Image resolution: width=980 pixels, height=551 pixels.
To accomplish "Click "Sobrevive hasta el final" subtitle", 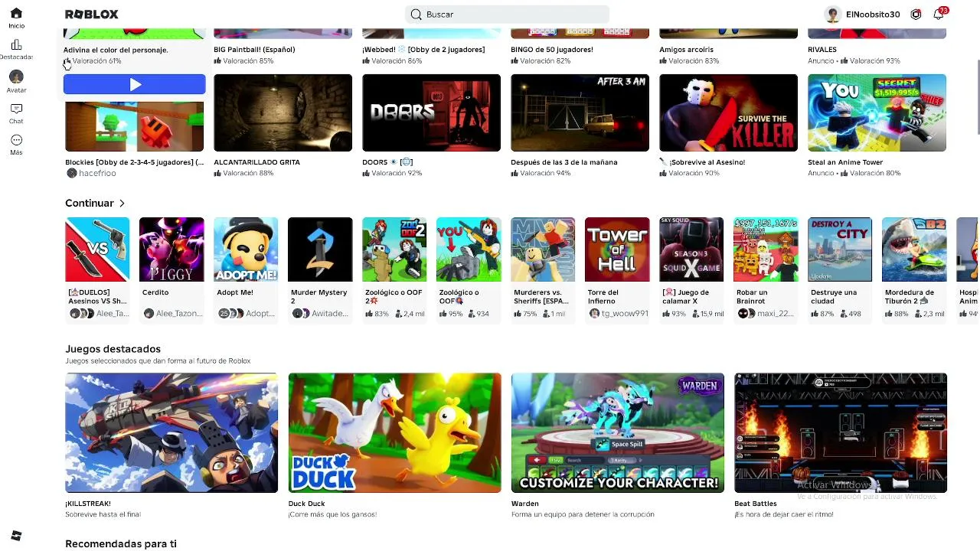I will pos(103,515).
